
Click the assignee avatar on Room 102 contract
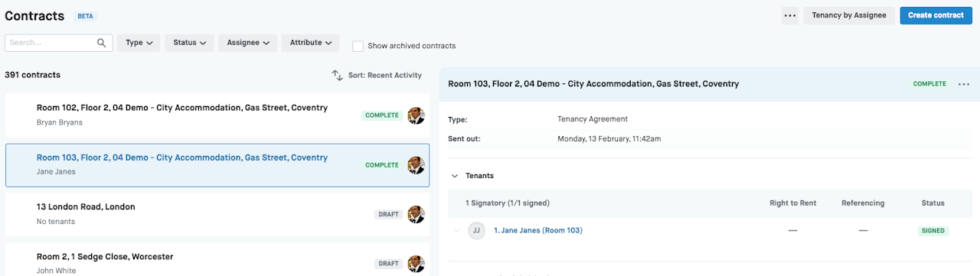(x=416, y=115)
